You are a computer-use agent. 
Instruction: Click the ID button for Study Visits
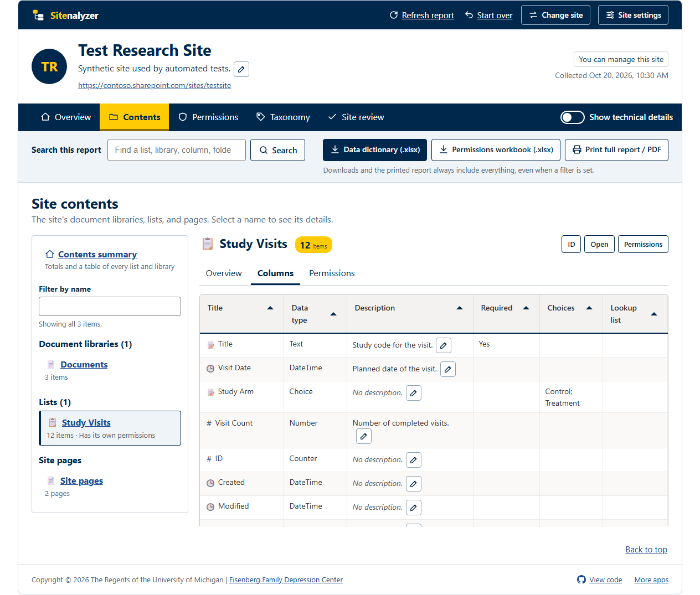pyautogui.click(x=571, y=244)
